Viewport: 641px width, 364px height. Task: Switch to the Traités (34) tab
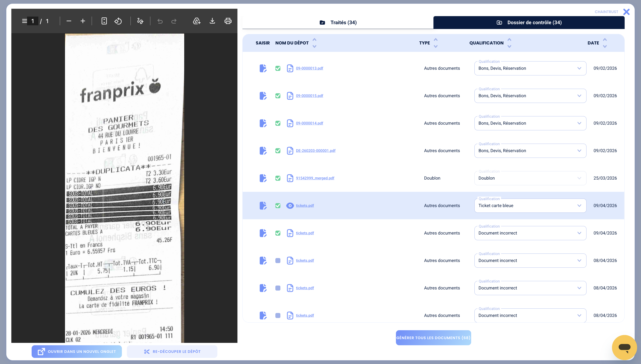pyautogui.click(x=338, y=22)
